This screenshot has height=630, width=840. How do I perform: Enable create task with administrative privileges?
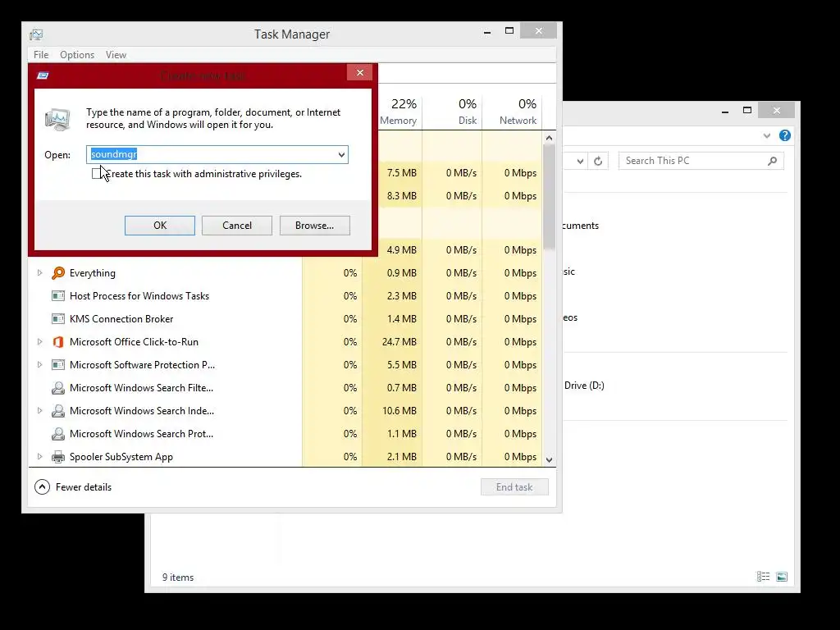97,174
